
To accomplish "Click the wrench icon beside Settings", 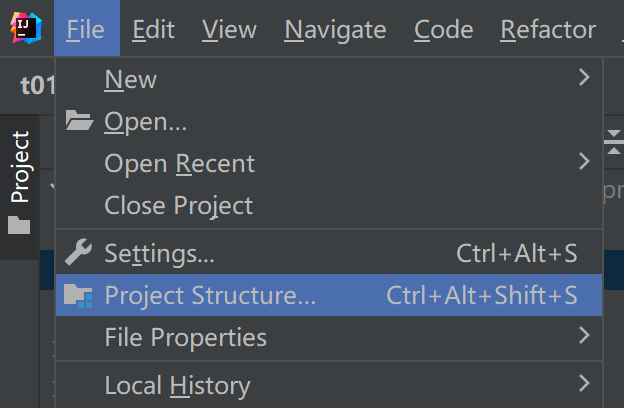I will [79, 253].
